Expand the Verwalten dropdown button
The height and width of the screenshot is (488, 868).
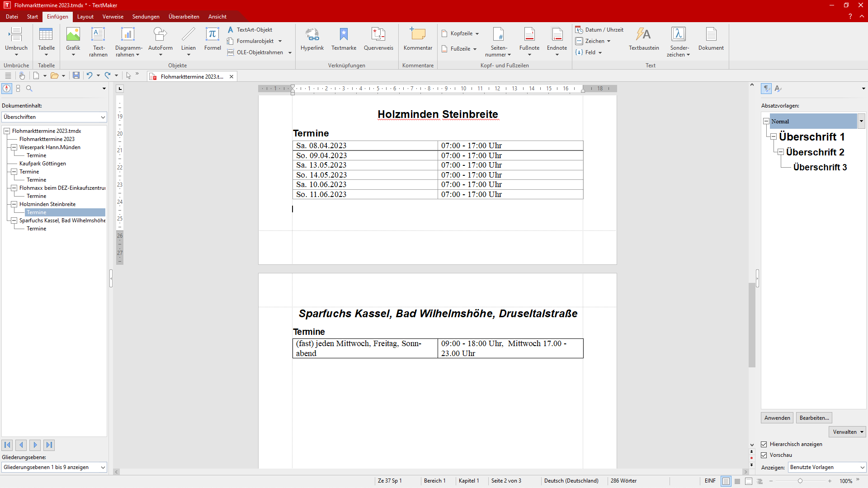click(847, 432)
